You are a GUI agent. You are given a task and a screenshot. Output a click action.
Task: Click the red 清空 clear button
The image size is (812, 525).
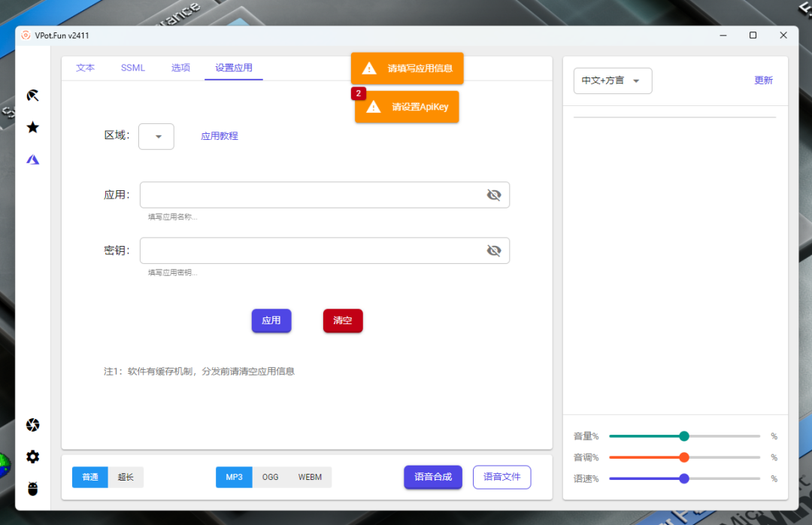pos(343,321)
